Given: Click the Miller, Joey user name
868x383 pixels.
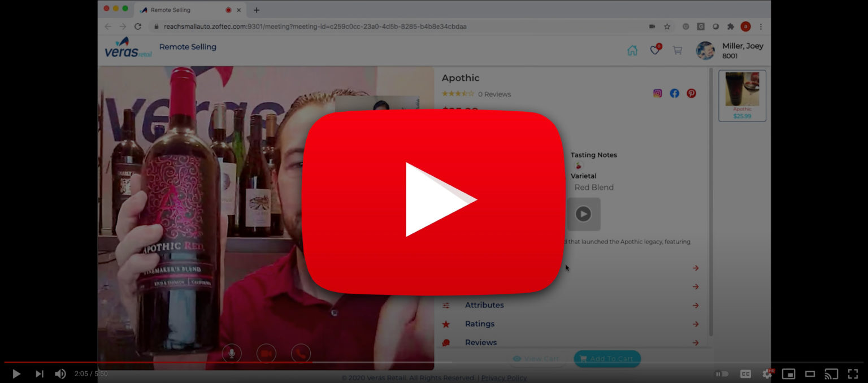Looking at the screenshot, I should 743,46.
